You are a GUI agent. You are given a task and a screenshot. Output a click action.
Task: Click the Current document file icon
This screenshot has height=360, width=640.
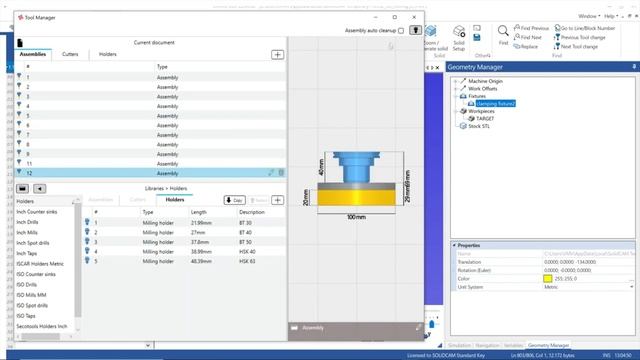[x=20, y=42]
